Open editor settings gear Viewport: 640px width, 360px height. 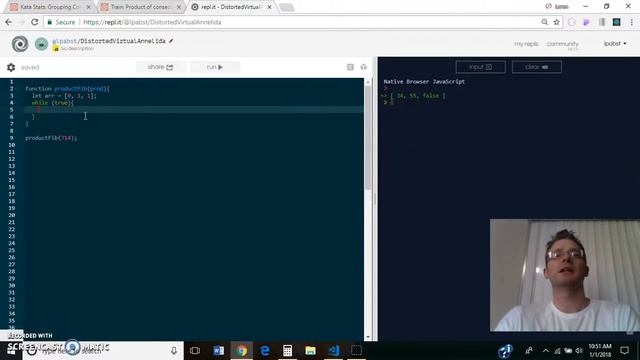(x=11, y=67)
